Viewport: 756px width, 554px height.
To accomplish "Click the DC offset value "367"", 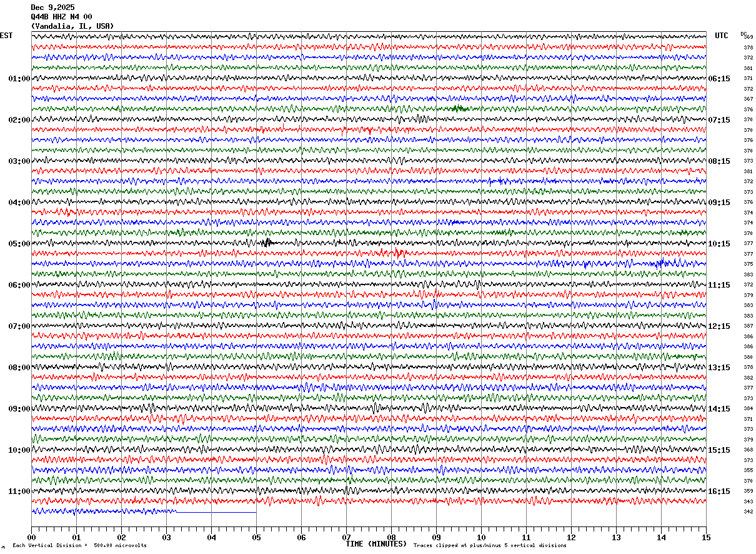I will [x=748, y=99].
